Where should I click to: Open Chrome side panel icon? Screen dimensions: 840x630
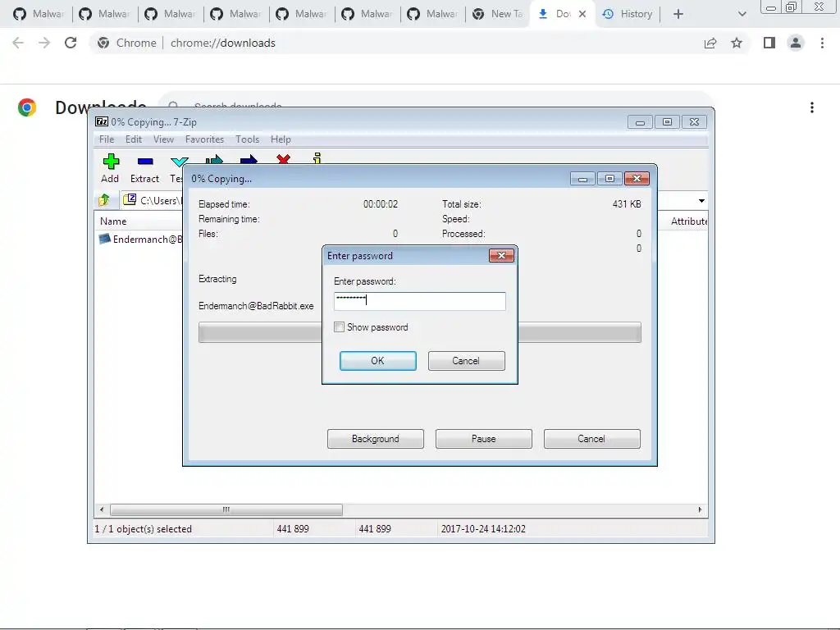click(769, 43)
